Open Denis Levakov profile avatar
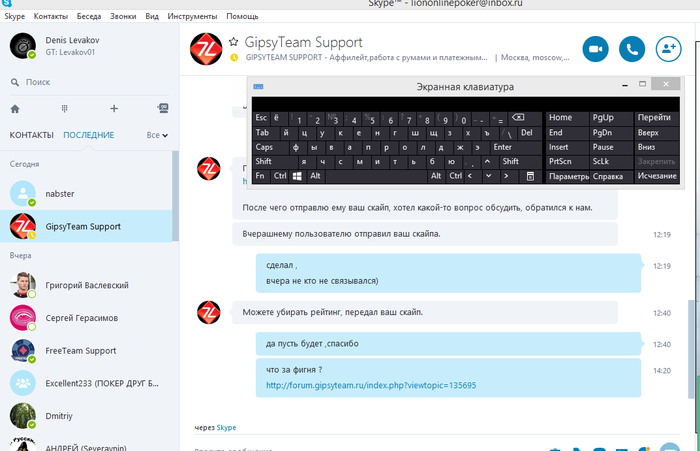The height and width of the screenshot is (451, 700). tap(23, 46)
